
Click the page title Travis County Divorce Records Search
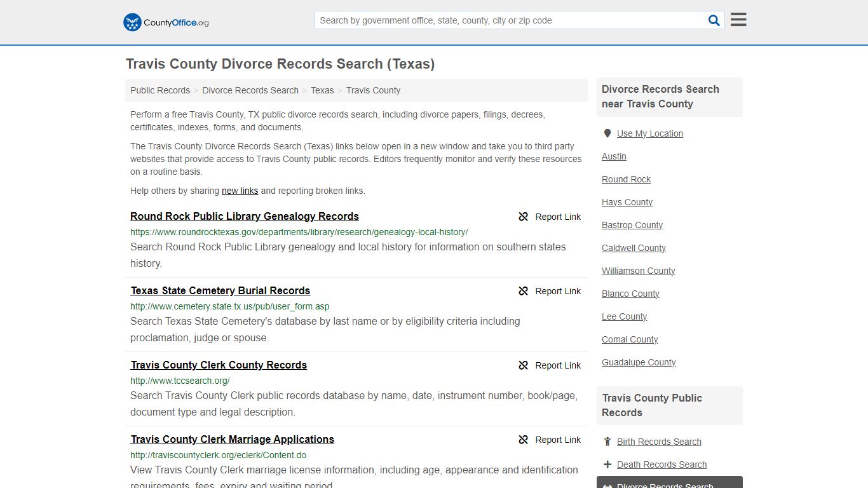(280, 64)
